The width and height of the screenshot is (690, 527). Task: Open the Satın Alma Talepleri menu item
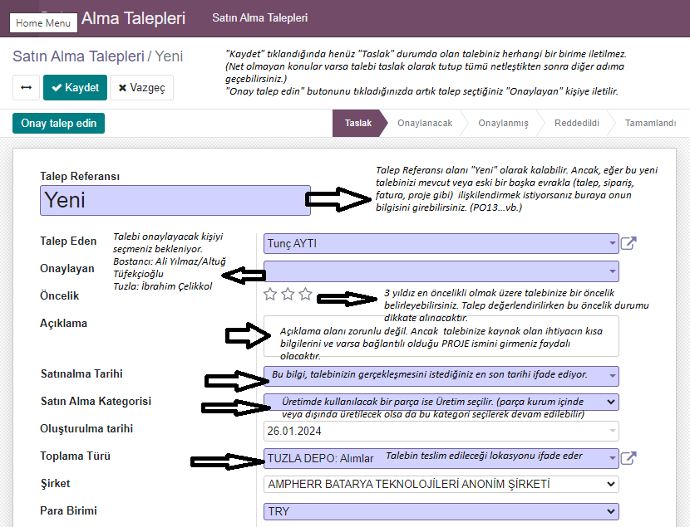point(260,18)
